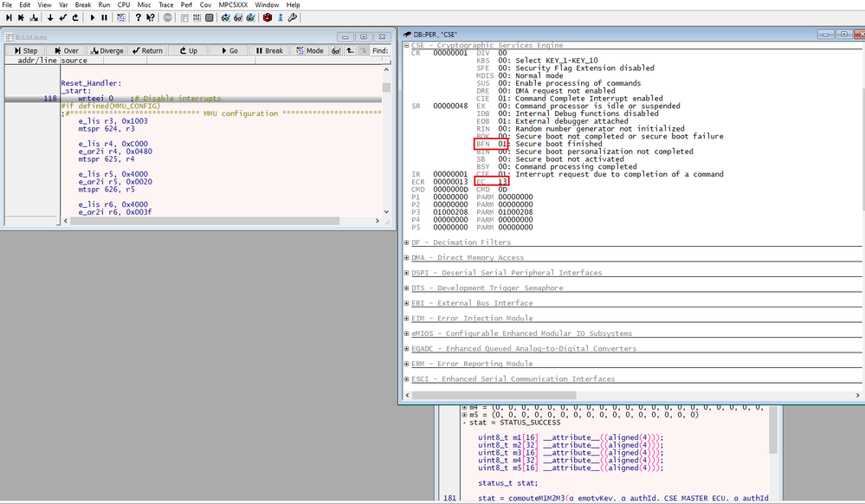Expand the EIM Error Injection Module section

407,319
